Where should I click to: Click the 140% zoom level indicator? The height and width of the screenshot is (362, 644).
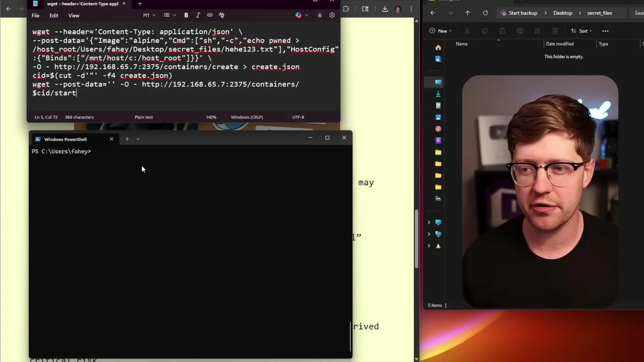pos(211,117)
